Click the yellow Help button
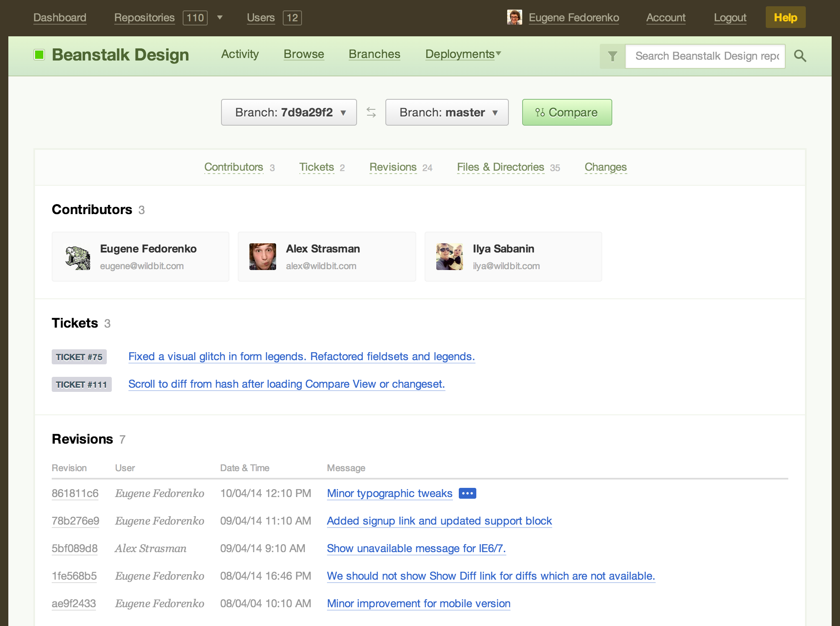The width and height of the screenshot is (840, 626). pyautogui.click(x=785, y=18)
